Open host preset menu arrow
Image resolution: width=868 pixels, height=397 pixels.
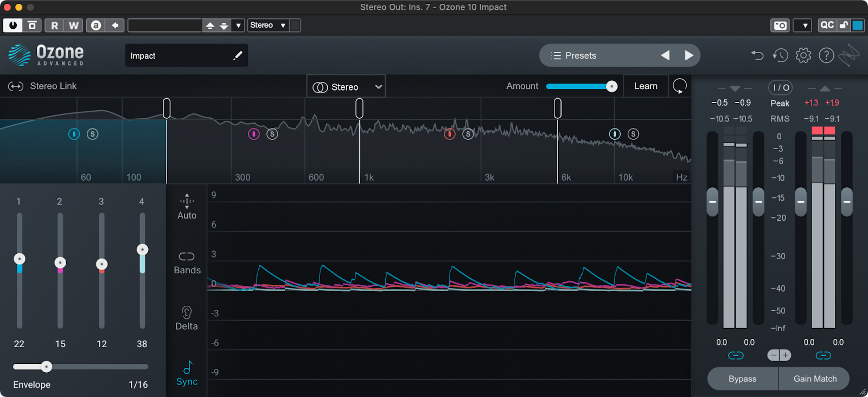click(x=238, y=25)
